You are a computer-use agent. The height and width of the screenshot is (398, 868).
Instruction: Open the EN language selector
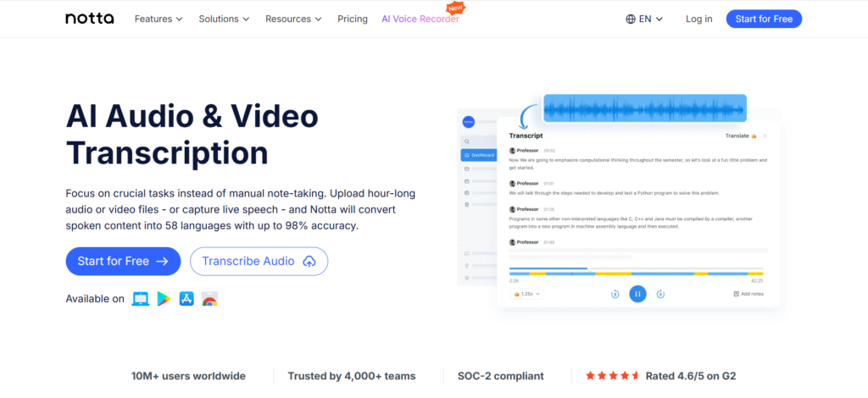pos(644,19)
